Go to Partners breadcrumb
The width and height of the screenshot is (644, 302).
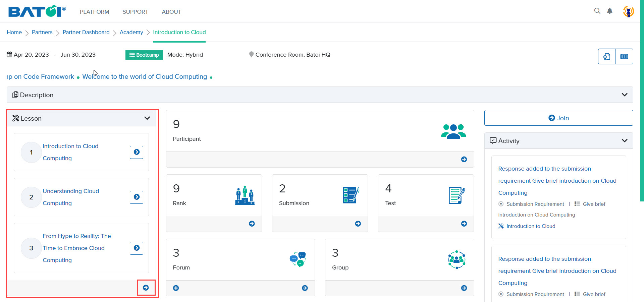point(42,32)
